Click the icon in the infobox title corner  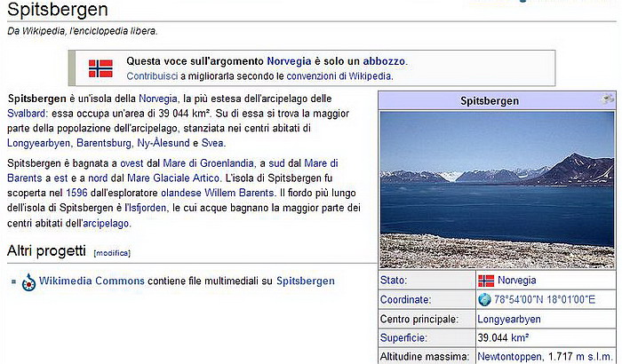pos(608,99)
